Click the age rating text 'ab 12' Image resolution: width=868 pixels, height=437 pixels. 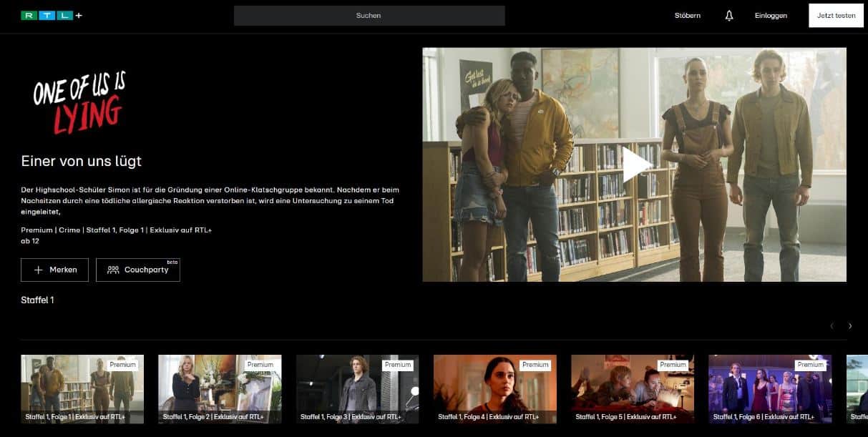[x=30, y=241]
